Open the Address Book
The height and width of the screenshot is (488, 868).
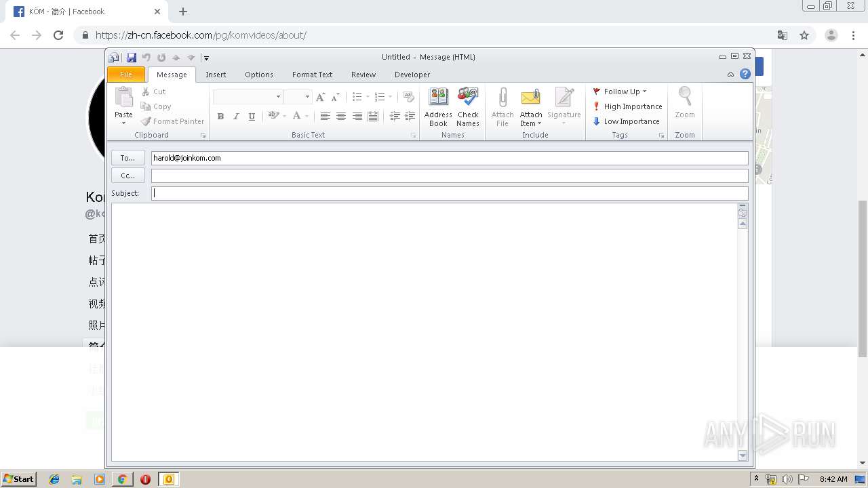tap(438, 107)
